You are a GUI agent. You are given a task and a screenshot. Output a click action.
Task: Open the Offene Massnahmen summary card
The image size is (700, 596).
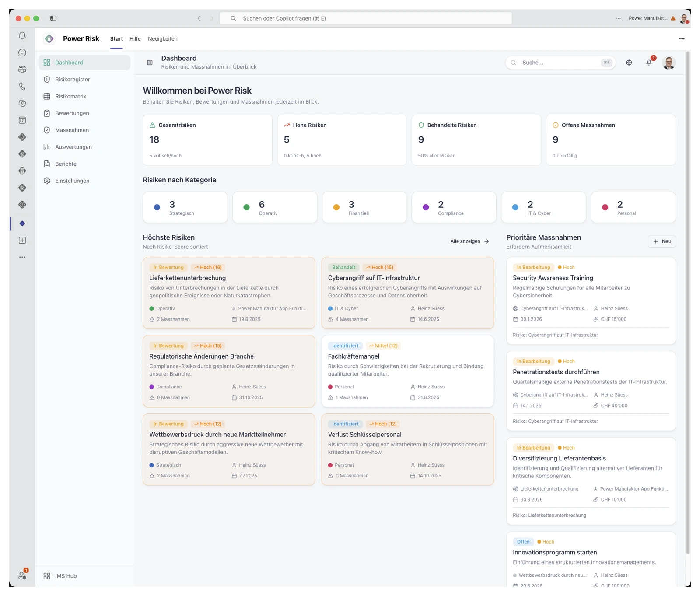click(611, 140)
